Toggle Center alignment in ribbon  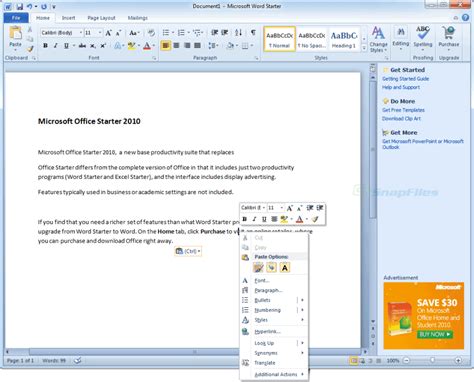(x=176, y=45)
